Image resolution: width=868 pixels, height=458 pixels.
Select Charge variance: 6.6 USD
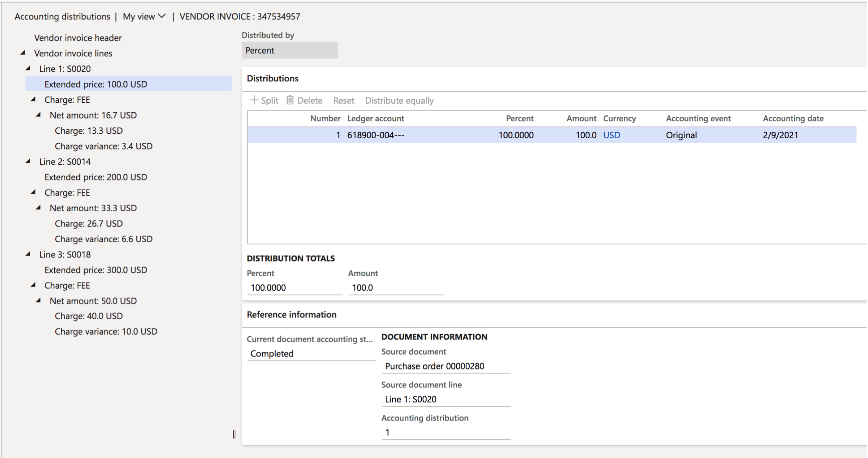coord(104,239)
